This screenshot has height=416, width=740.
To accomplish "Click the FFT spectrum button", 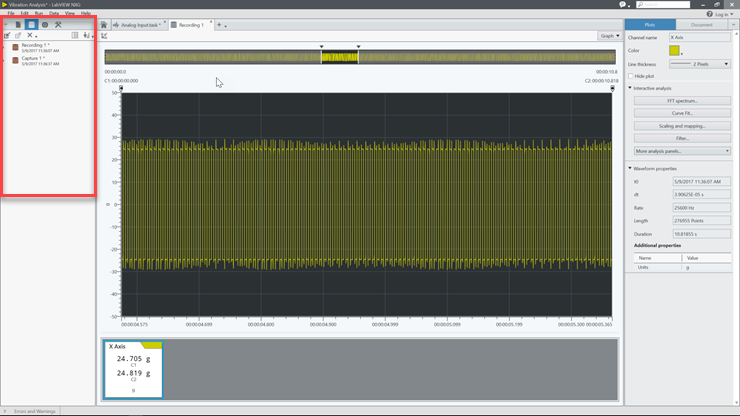I will pos(682,101).
